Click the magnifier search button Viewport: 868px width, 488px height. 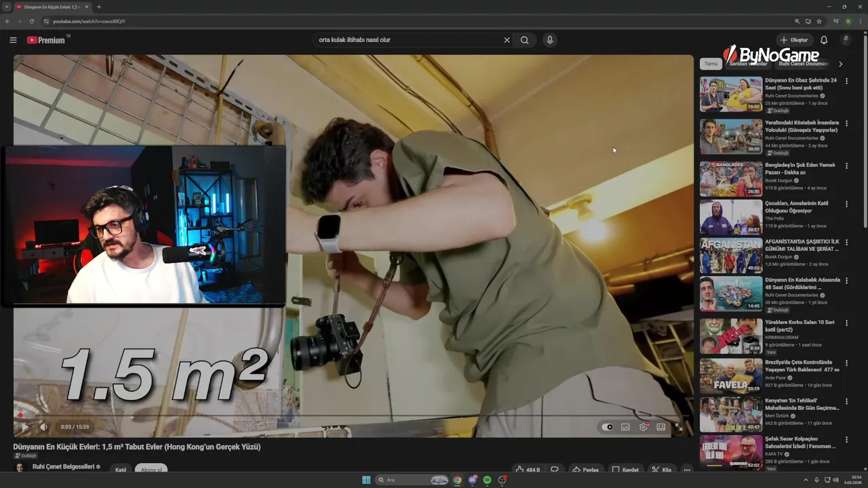pos(524,40)
